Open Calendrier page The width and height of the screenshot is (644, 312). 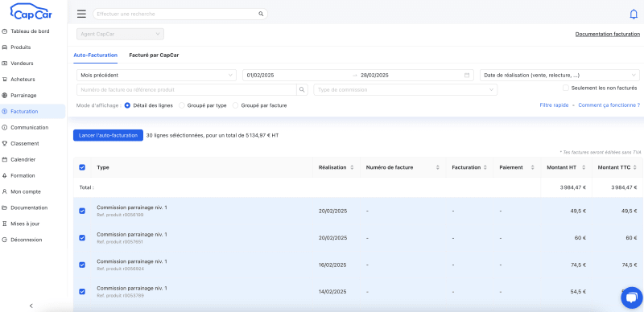coord(23,159)
